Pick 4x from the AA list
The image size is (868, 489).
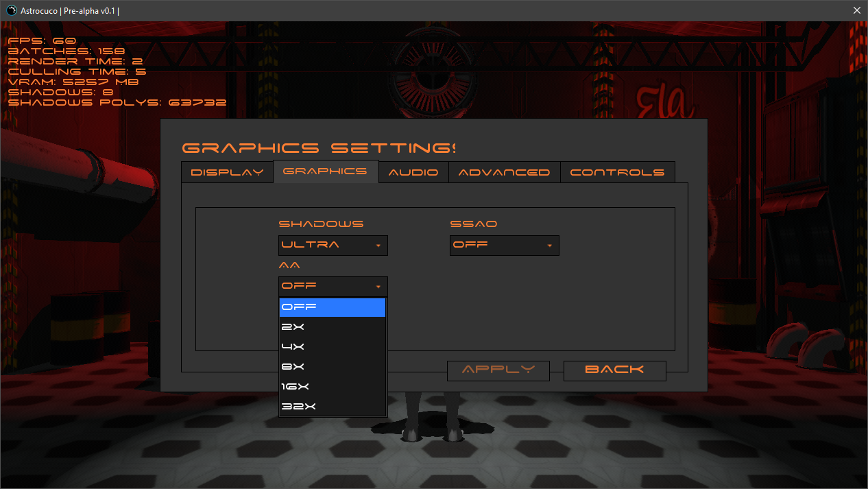[333, 347]
